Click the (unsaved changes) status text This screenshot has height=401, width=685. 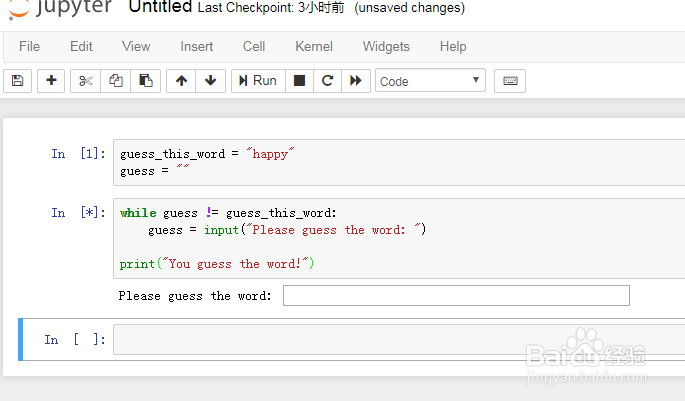409,7
